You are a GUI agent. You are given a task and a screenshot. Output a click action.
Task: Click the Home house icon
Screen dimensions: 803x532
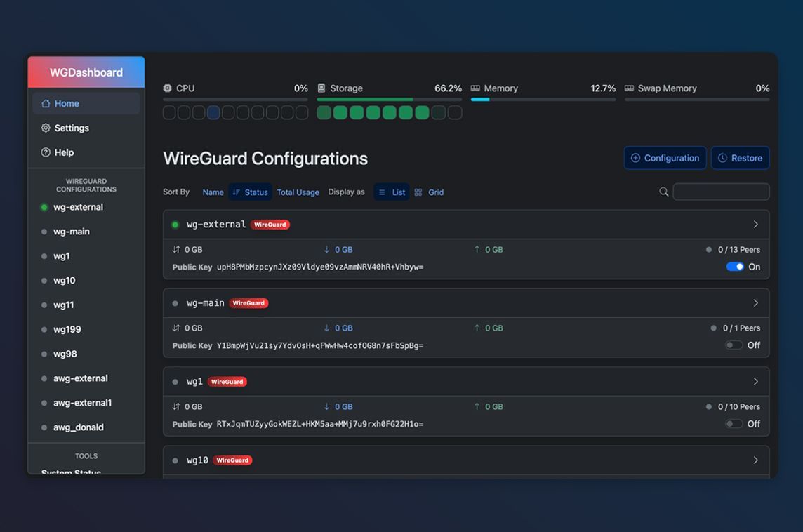46,103
